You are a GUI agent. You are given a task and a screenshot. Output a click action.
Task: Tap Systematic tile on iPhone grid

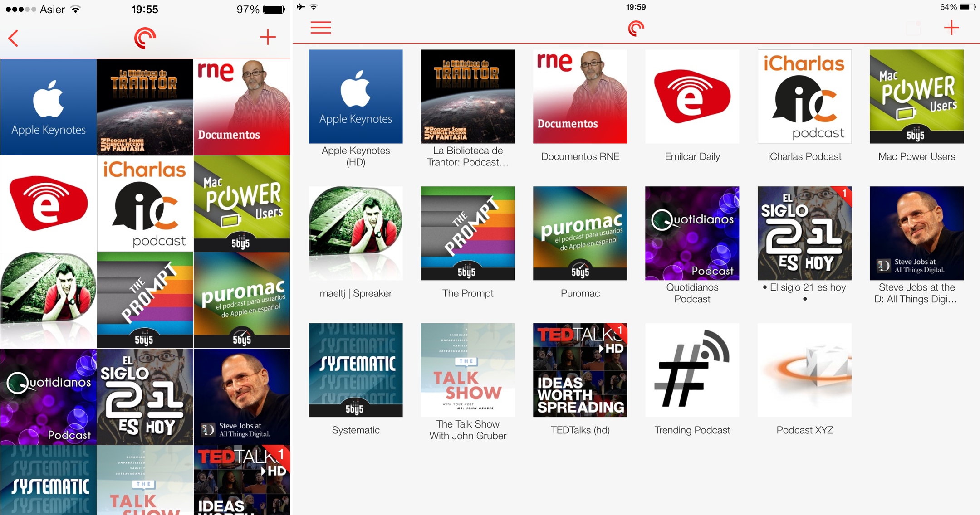49,480
